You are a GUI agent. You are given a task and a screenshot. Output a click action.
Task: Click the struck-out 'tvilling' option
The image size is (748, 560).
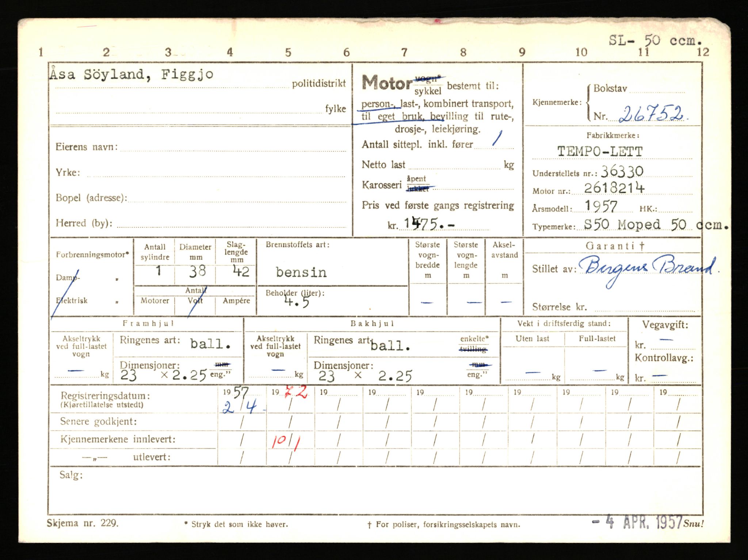[x=473, y=349]
